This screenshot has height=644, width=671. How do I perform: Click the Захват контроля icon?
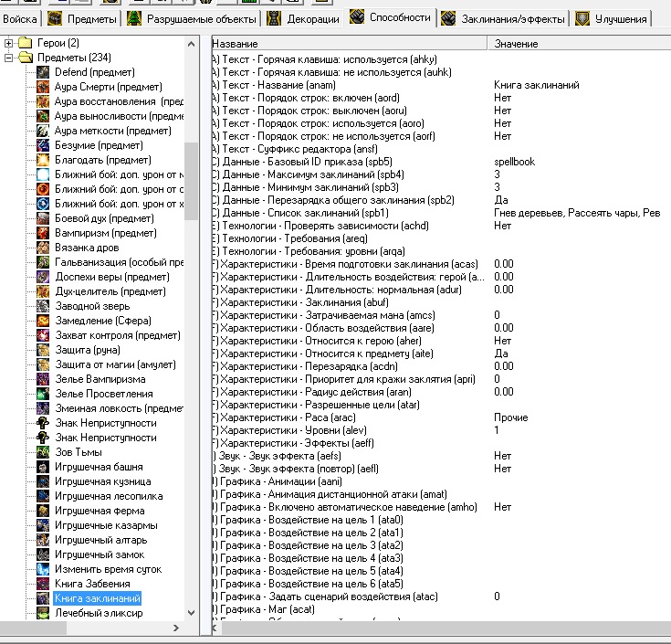pyautogui.click(x=43, y=335)
